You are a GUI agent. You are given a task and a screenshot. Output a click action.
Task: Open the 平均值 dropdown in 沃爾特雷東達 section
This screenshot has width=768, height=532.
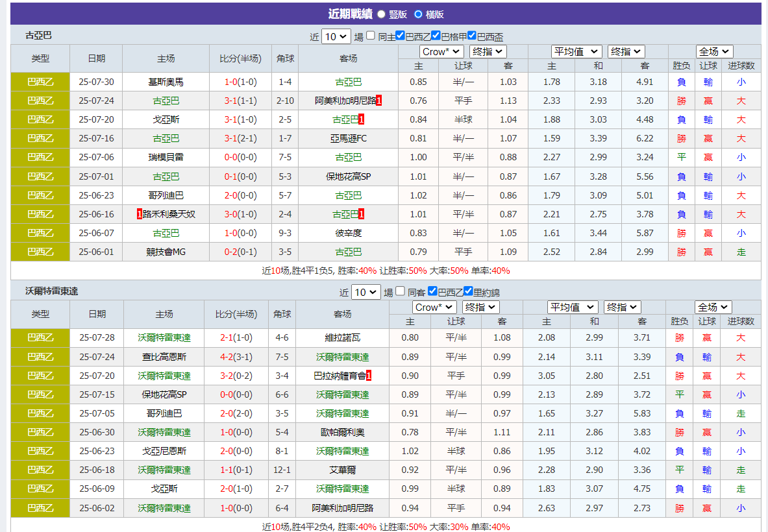(x=572, y=306)
